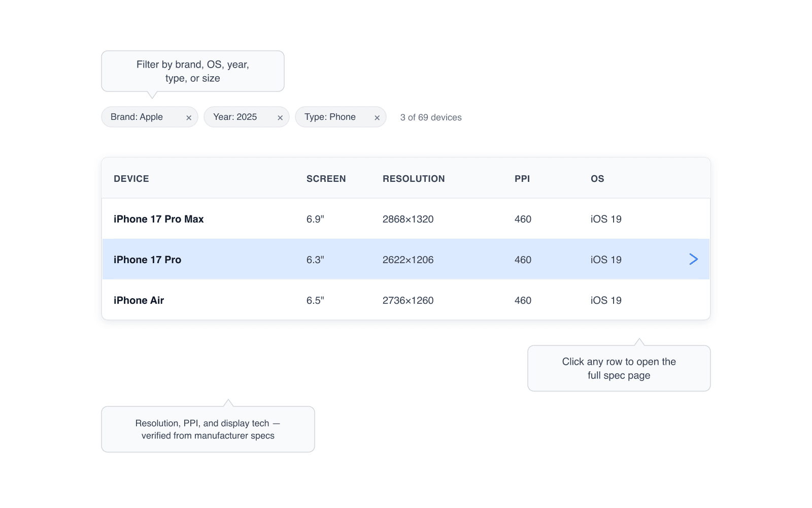Remove the Year: 2025 filter
Image resolution: width=812 pixels, height=508 pixels.
(x=280, y=117)
